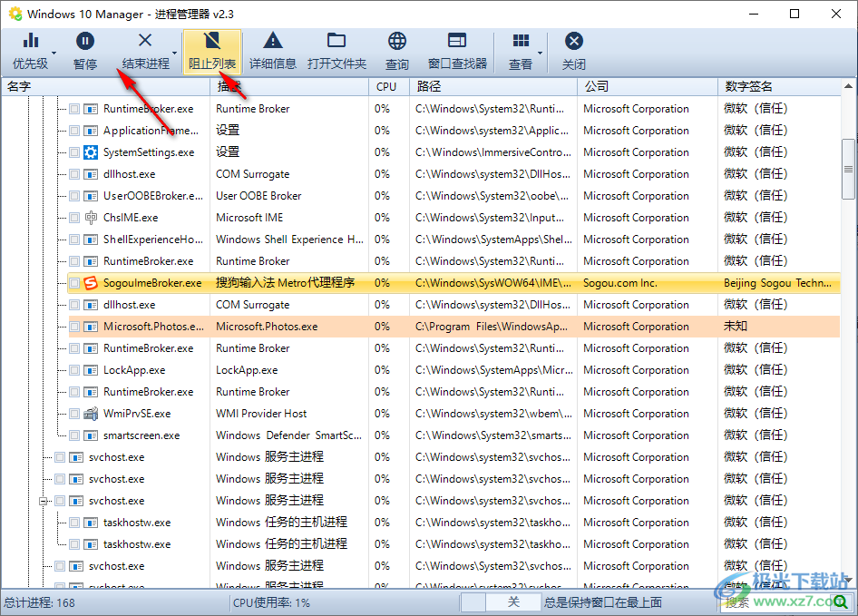Click the 查看 view grid icon
The width and height of the screenshot is (858, 616).
[x=520, y=41]
